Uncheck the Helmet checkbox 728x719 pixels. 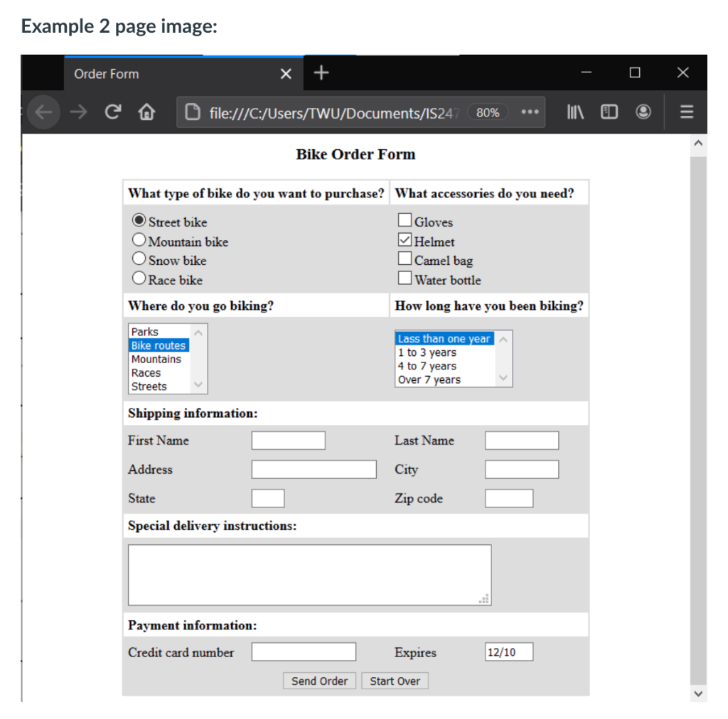tap(405, 239)
